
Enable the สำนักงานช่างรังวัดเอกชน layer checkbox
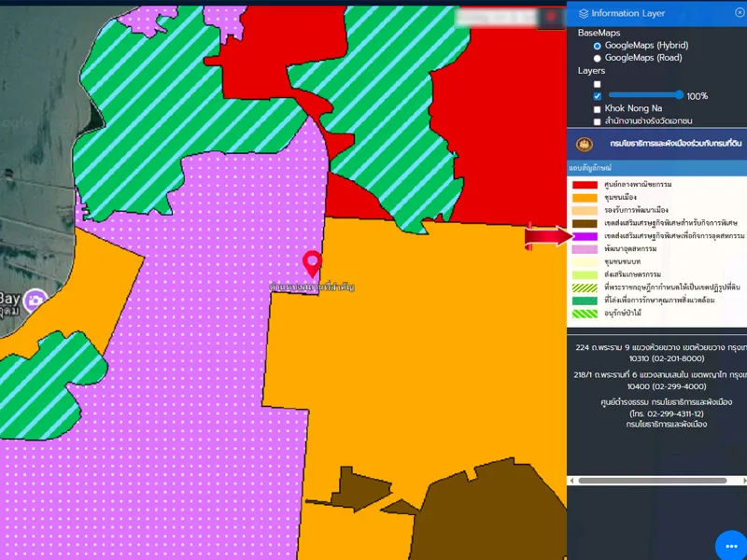[598, 121]
